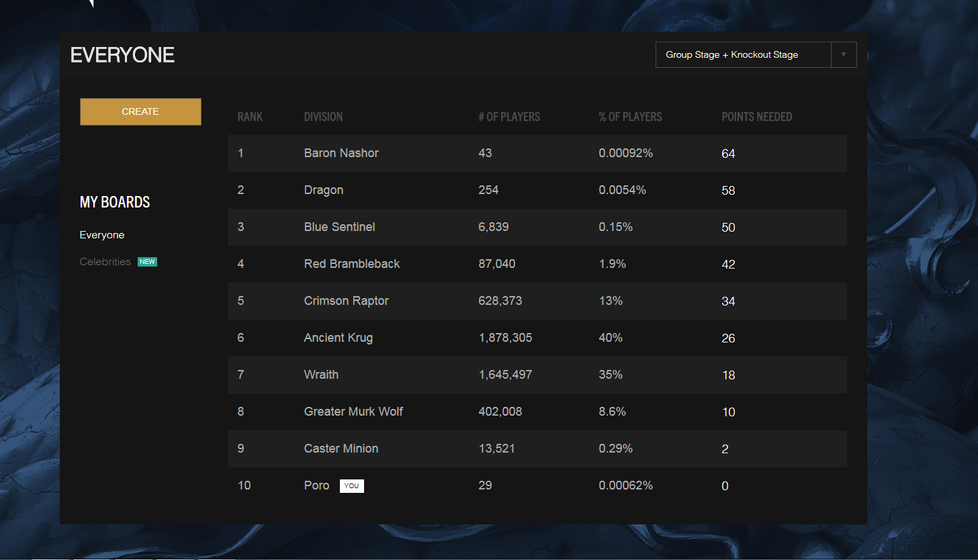Viewport: 978px width, 560px height.
Task: Click player count 13,521
Action: (x=497, y=449)
